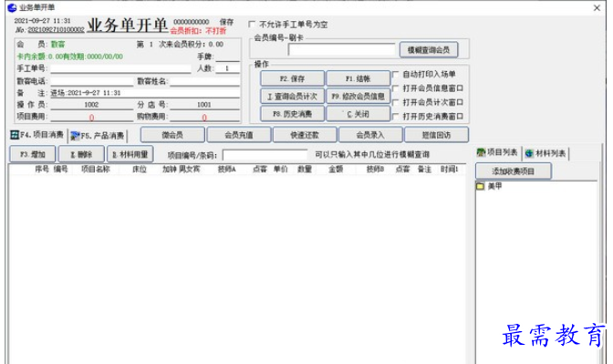Viewport: 613px width, 364px height.
Task: Enable 不允许手工单号为空 checkbox
Action: pos(252,25)
